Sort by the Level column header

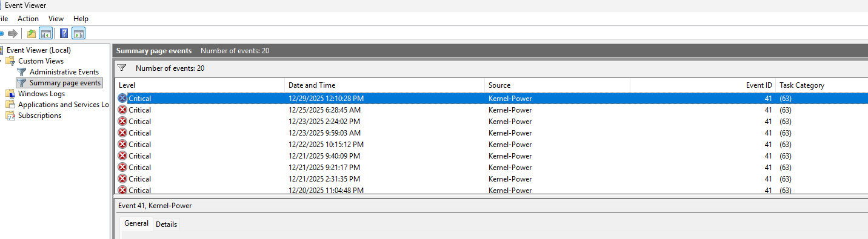coord(199,85)
